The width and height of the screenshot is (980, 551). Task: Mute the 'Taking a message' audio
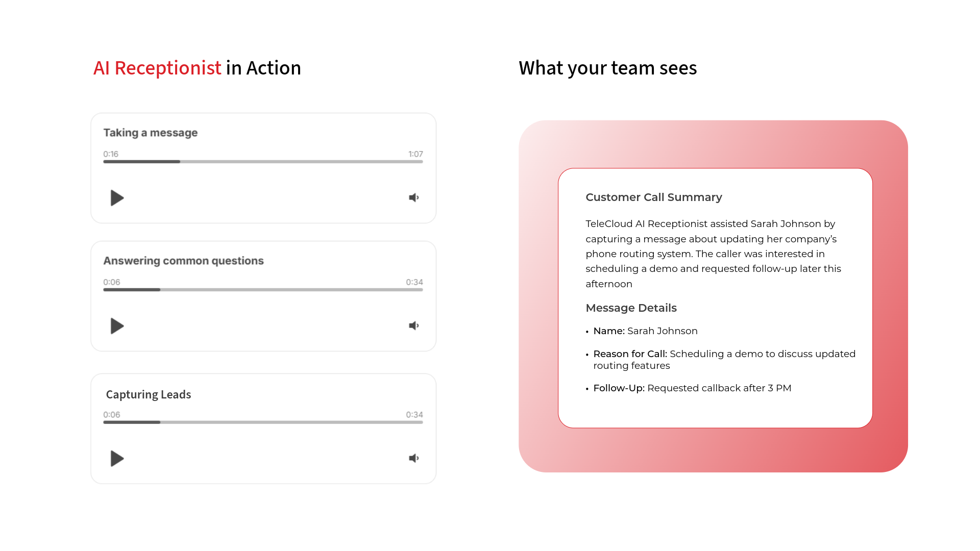point(413,198)
